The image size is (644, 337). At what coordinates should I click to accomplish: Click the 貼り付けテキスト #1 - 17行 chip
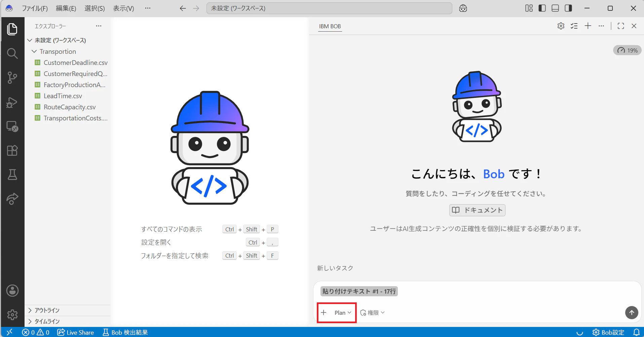pyautogui.click(x=359, y=291)
